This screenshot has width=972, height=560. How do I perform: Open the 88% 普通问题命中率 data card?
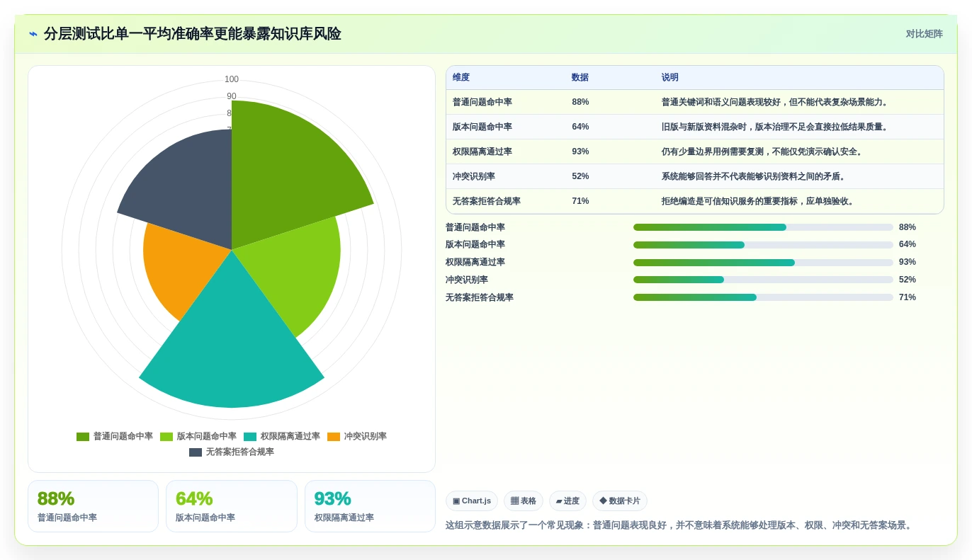tap(93, 506)
